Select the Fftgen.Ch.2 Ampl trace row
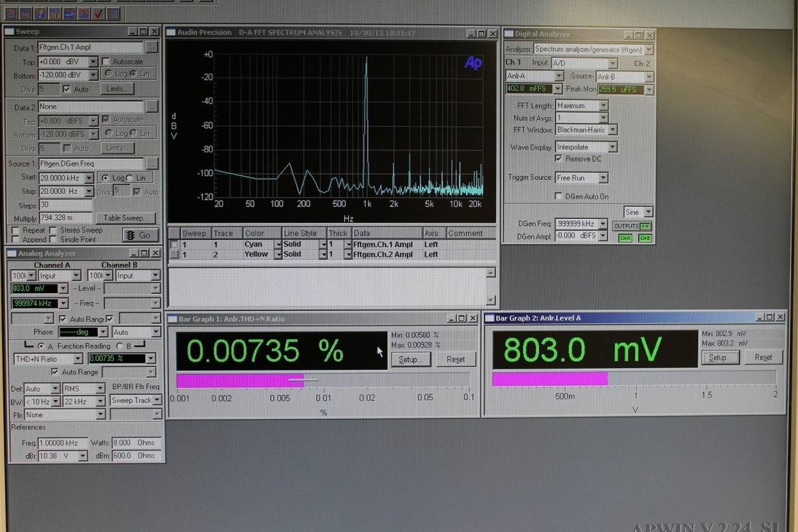The image size is (798, 532). coord(332,254)
